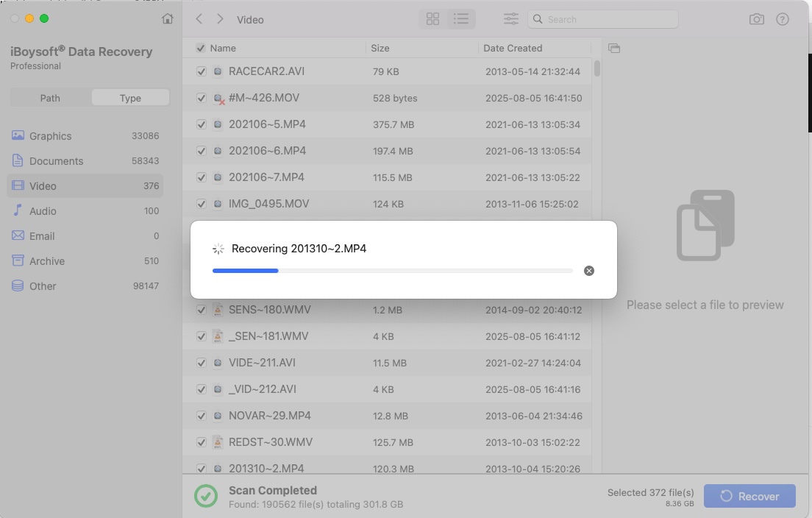Uncheck the RACECAR2.AVI file checkbox
This screenshot has width=812, height=518.
coord(202,72)
